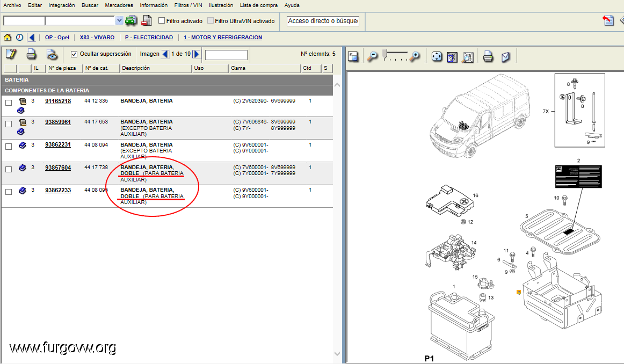Screen dimensions: 624x364
Task: Click the pan arrows illustration tool
Action: [437, 56]
